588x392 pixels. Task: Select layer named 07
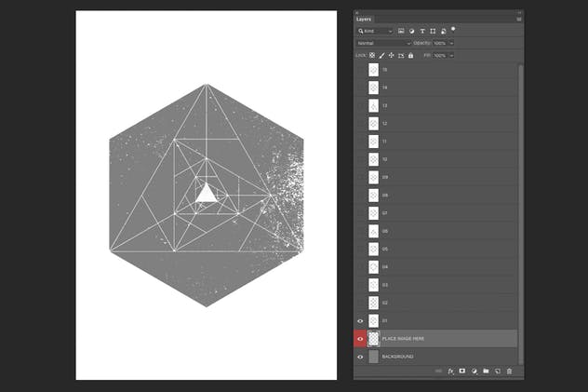435,213
